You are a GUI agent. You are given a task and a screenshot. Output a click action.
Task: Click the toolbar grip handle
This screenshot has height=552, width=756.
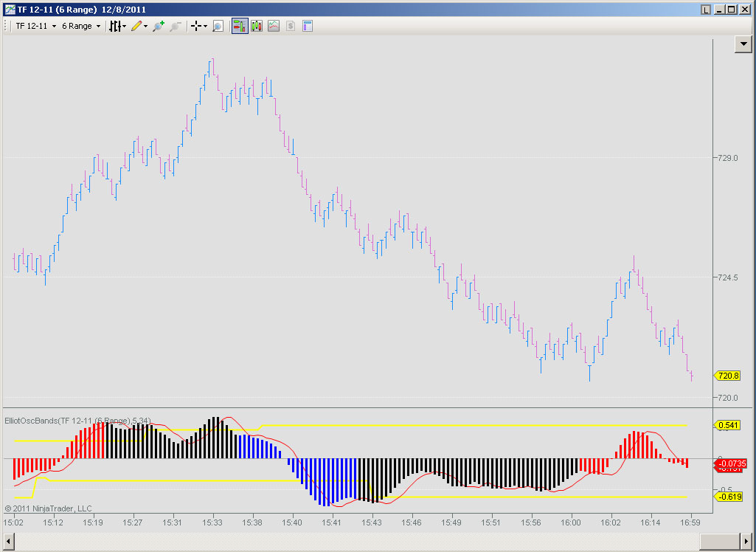tap(6, 26)
